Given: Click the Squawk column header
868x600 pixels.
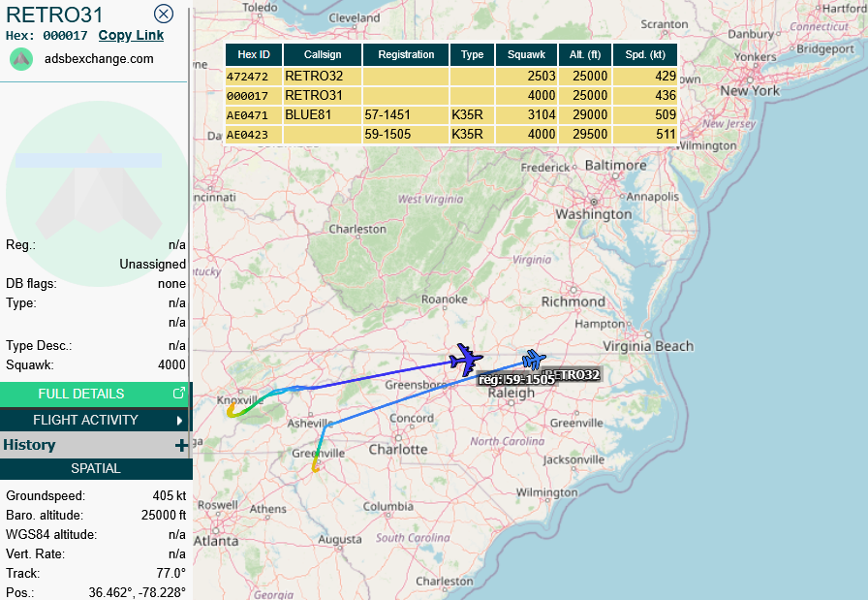Looking at the screenshot, I should (526, 55).
